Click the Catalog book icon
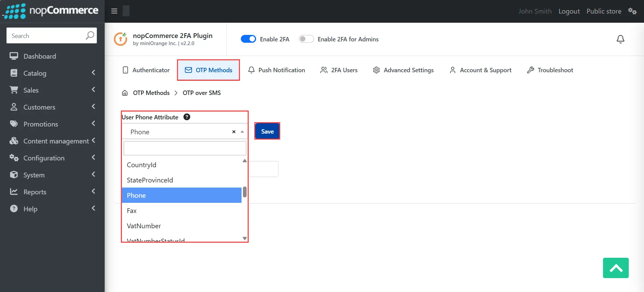The image size is (644, 292). pyautogui.click(x=14, y=73)
